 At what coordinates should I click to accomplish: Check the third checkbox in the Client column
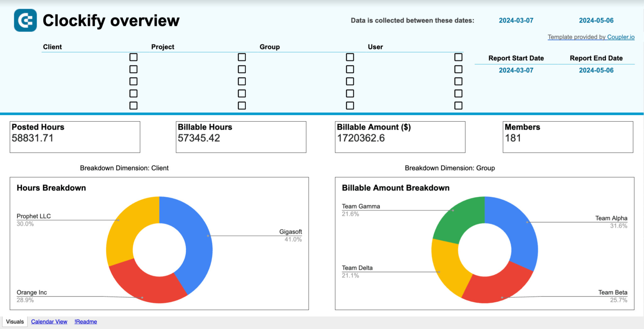click(133, 81)
